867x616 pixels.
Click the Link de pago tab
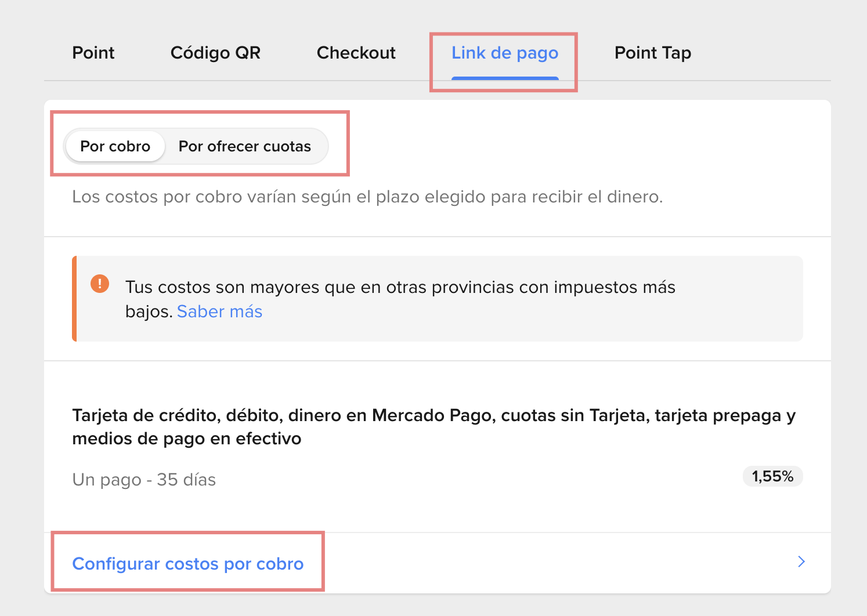click(x=505, y=53)
